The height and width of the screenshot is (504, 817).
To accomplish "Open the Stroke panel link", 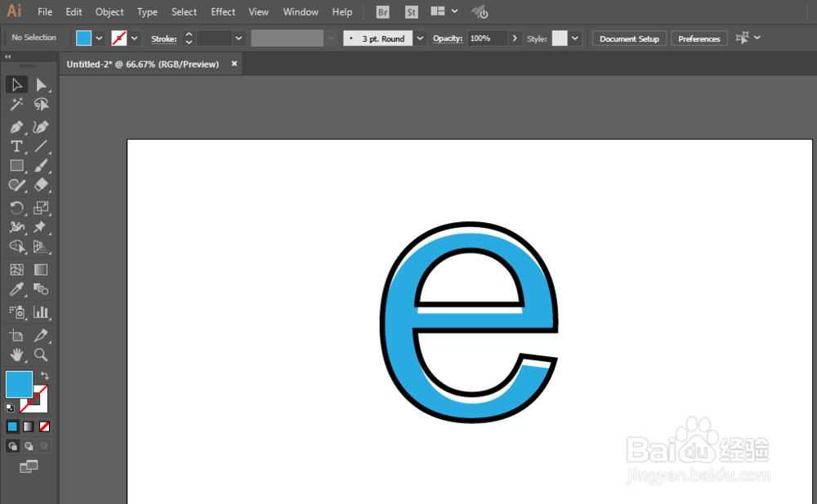I will pos(163,38).
